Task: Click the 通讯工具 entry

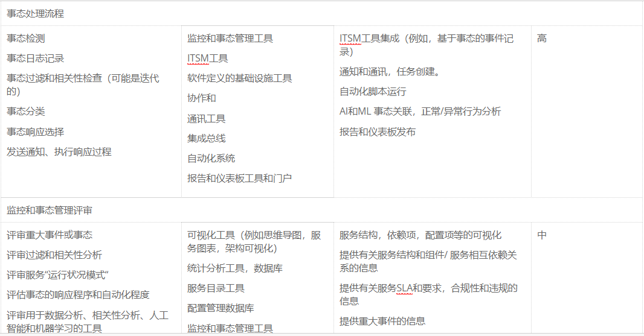Action: click(206, 119)
